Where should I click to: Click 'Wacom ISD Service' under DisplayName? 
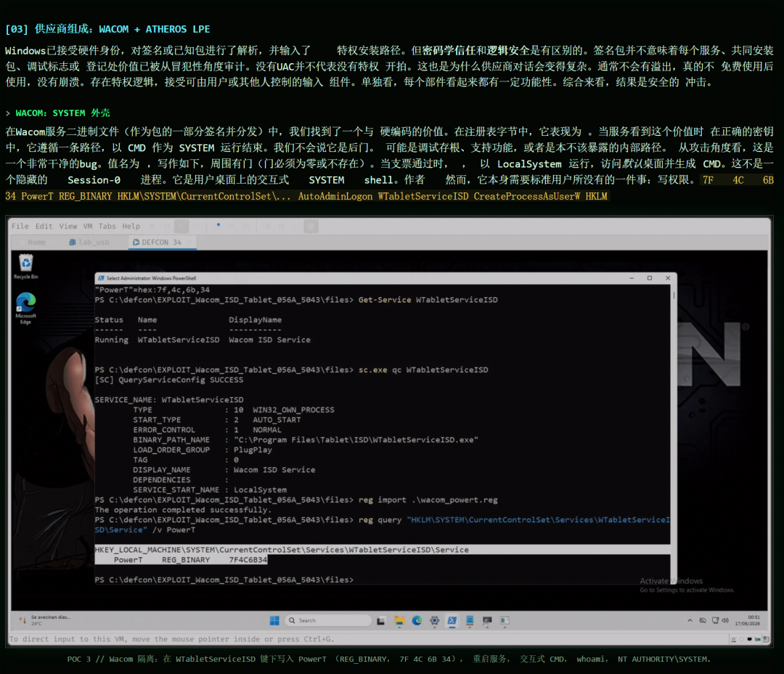(269, 340)
